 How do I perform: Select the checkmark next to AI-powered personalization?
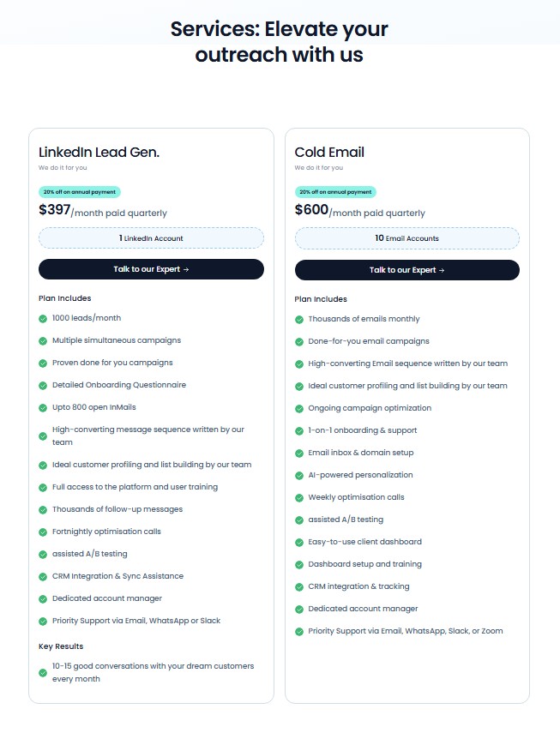click(x=298, y=474)
